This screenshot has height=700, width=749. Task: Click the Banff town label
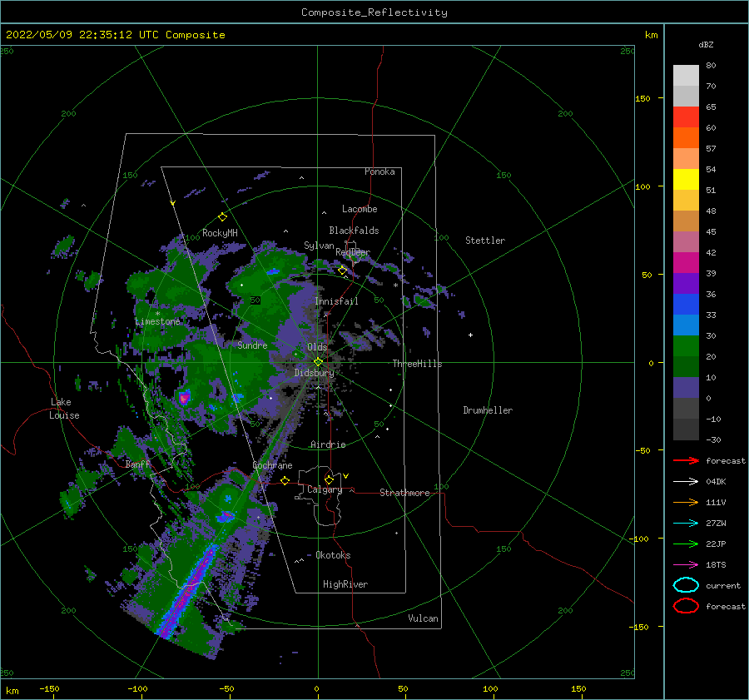137,464
